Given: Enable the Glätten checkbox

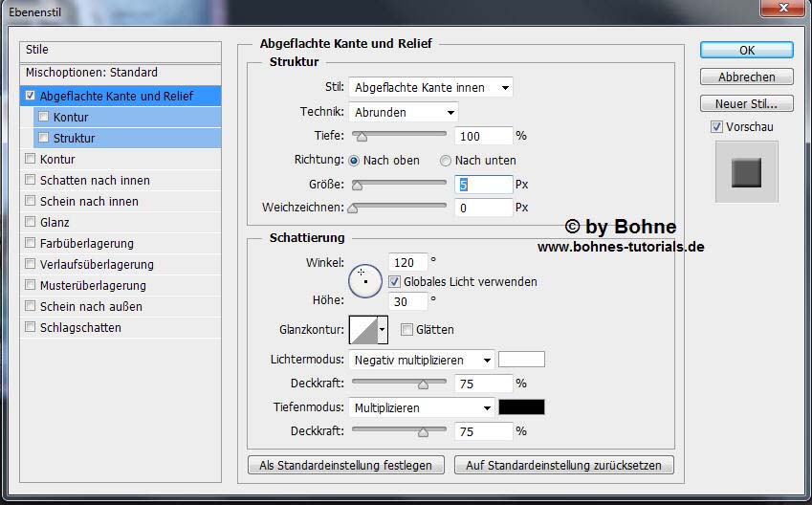Looking at the screenshot, I should tap(406, 330).
